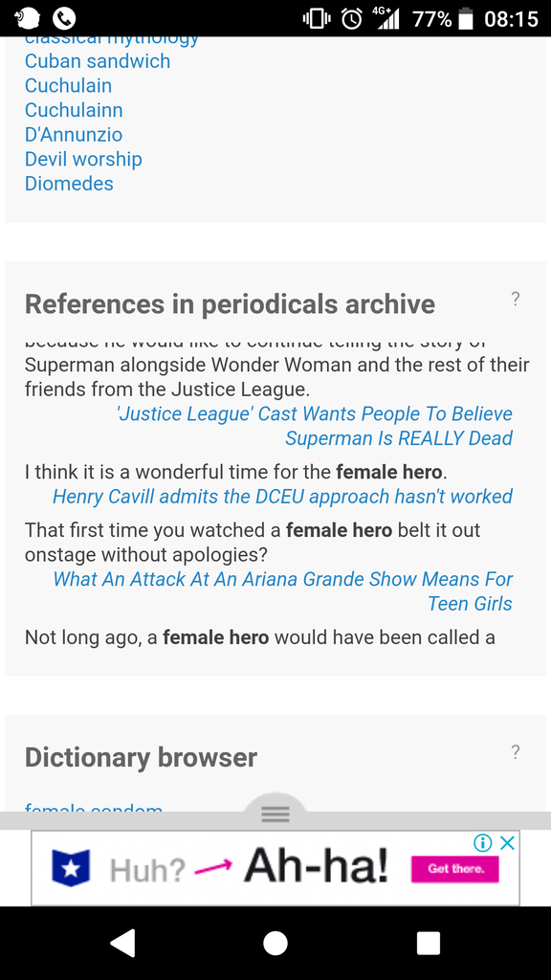Close the ad with the X icon
Image resolution: width=551 pixels, height=980 pixels.
point(508,843)
